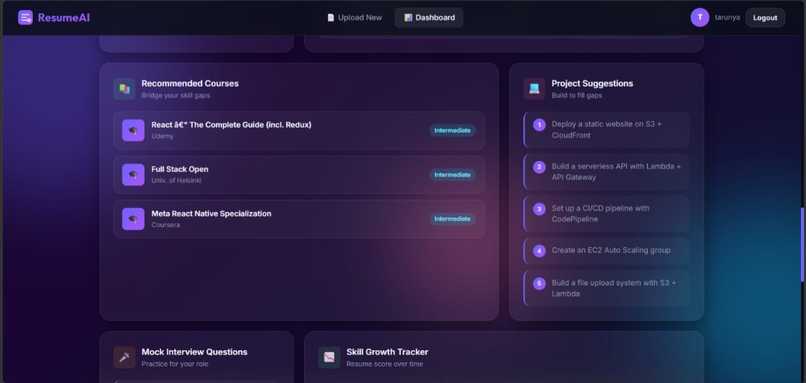Log out using the Logout button

(x=765, y=17)
